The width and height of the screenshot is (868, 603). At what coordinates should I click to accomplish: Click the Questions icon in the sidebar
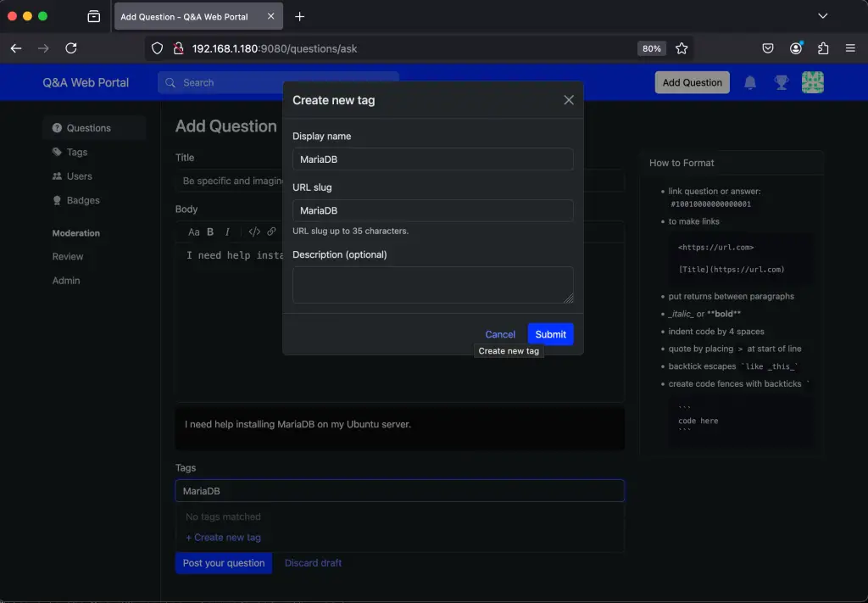coord(58,127)
